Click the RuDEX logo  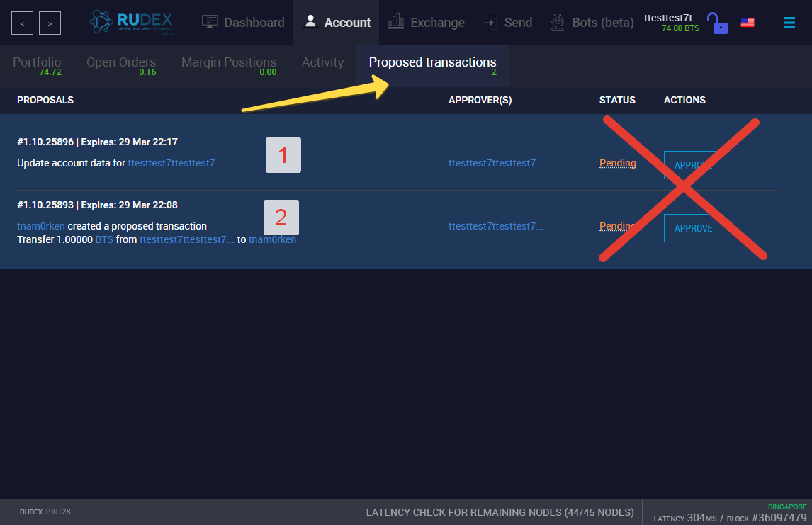pyautogui.click(x=132, y=22)
